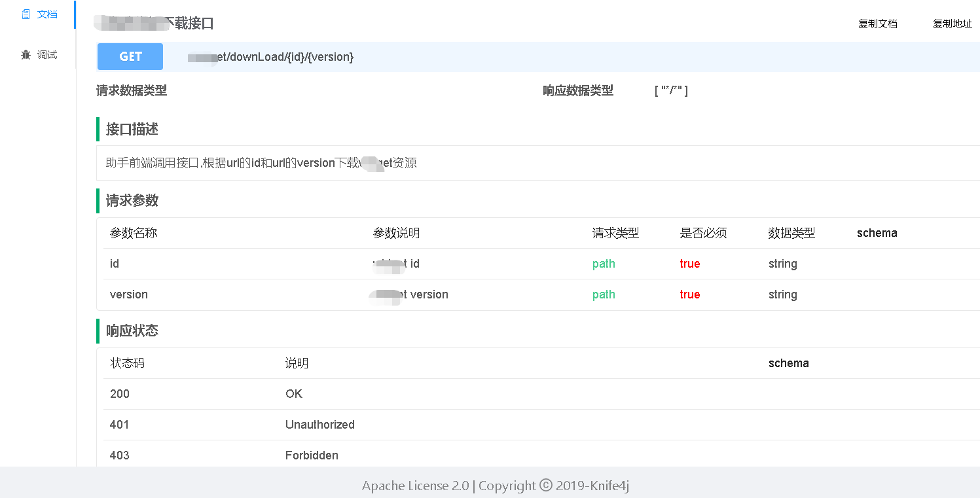This screenshot has width=980, height=498.
Task: Click the 数据类型 column header
Action: [792, 233]
